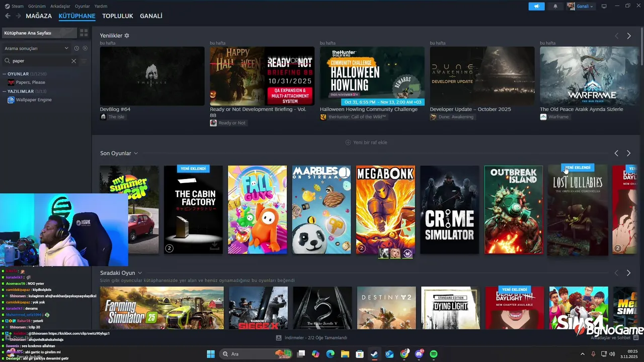Click the library search field

(x=39, y=61)
